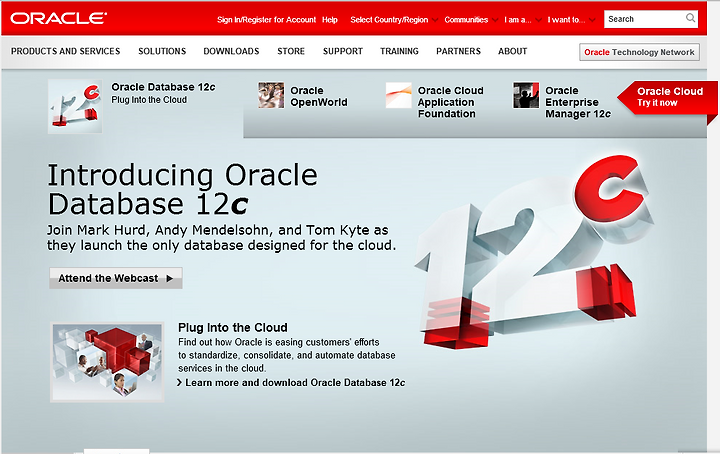Image resolution: width=720 pixels, height=454 pixels.
Task: Click Introducing Oracle Database 12c headline
Action: pyautogui.click(x=183, y=189)
